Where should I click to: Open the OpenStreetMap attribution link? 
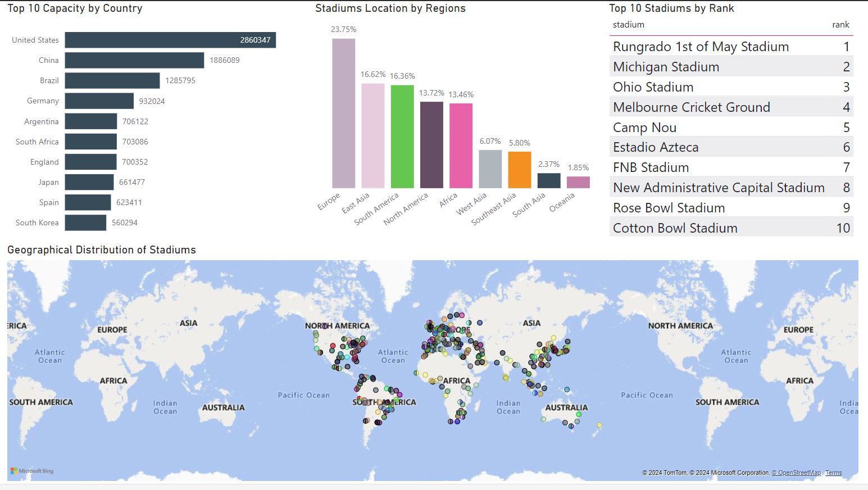(x=796, y=473)
